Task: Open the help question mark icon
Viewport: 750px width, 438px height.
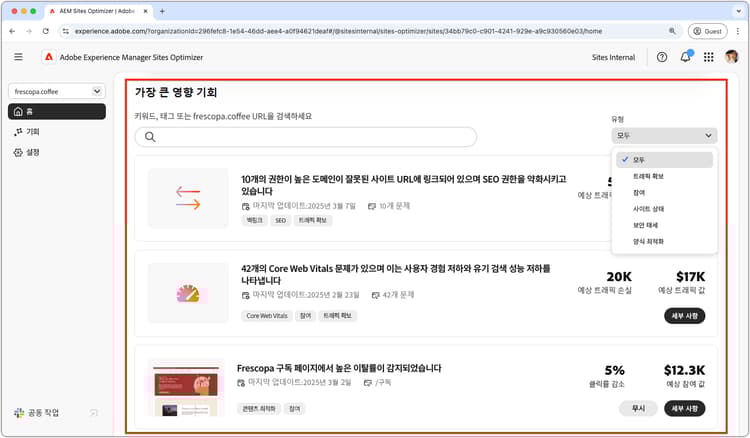Action: pos(662,57)
